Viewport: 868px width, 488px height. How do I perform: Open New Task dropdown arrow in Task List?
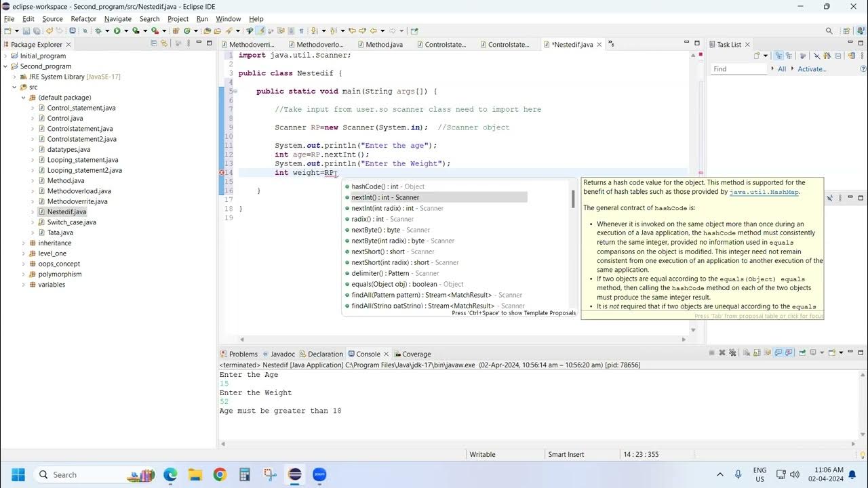[766, 56]
